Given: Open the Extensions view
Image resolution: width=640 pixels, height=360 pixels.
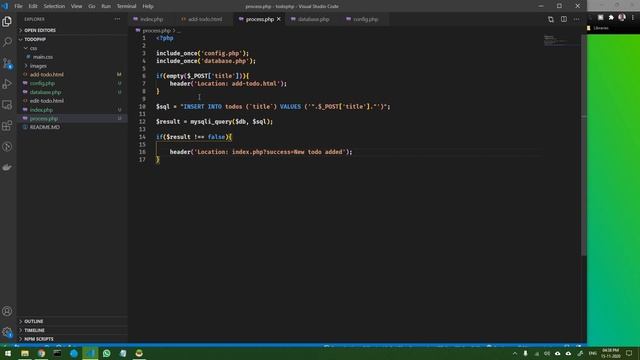Looking at the screenshot, I should click(7, 126).
